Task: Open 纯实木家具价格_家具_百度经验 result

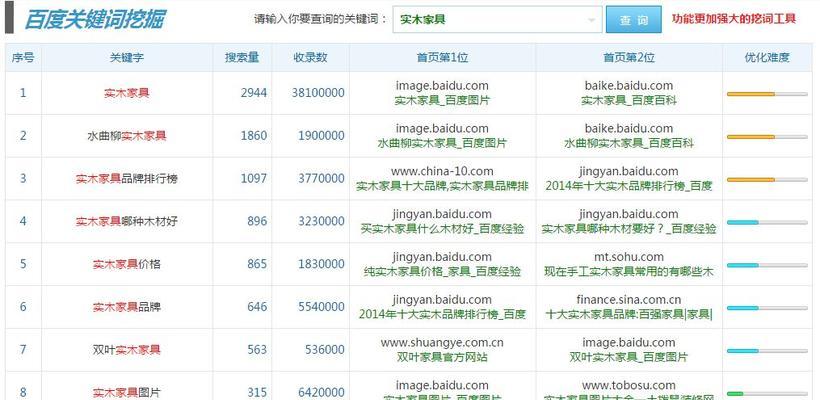Action: [442, 272]
